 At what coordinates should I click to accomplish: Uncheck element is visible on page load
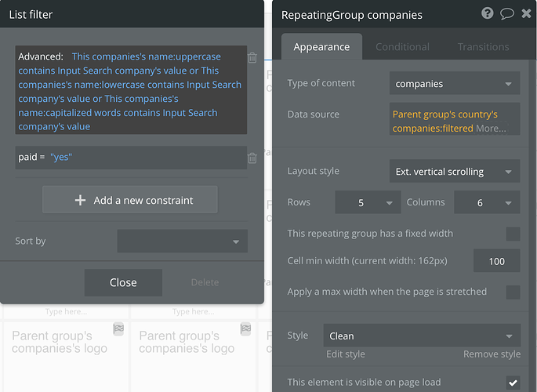click(x=513, y=383)
